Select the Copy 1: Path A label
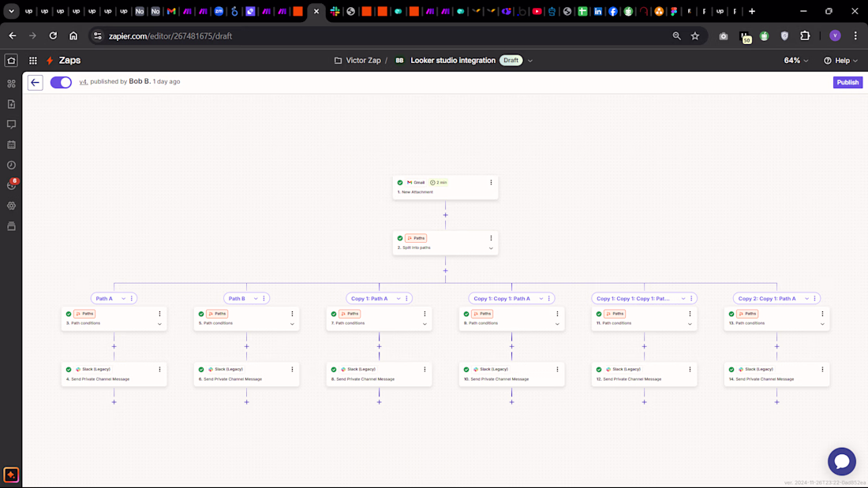Screen dimensions: 868x488 click(x=369, y=299)
